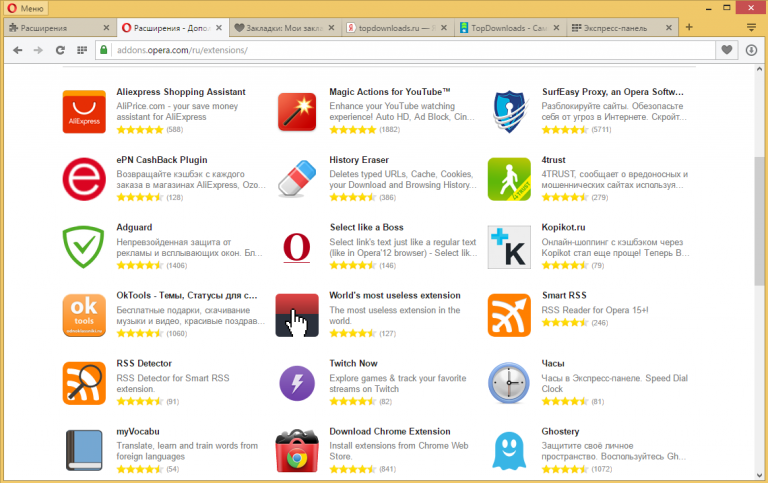This screenshot has height=483, width=768.
Task: Open Aliexpress Shopping Assistant title link
Action: click(181, 92)
